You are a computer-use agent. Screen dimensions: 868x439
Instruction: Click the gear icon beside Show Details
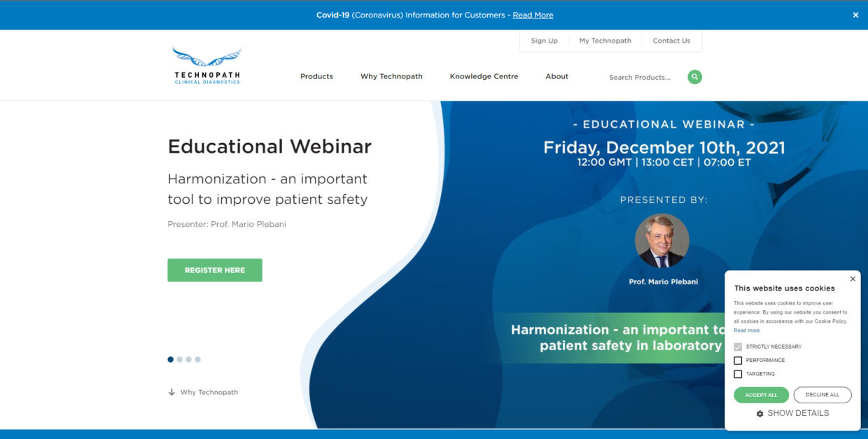pos(759,414)
